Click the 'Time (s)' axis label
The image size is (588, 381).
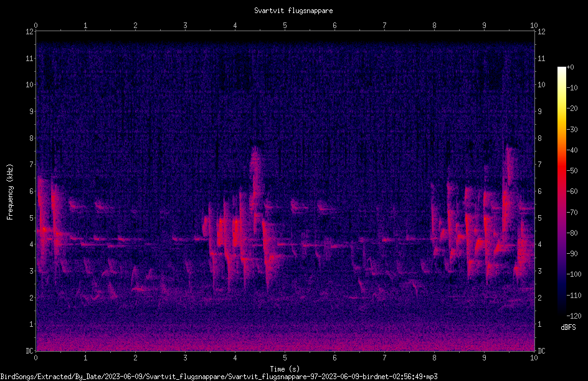coord(285,369)
